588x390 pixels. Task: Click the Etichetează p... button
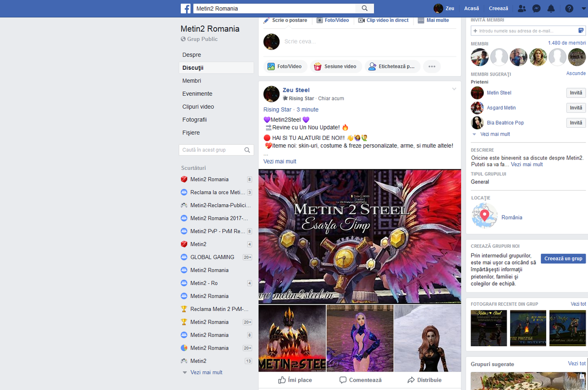(x=392, y=66)
